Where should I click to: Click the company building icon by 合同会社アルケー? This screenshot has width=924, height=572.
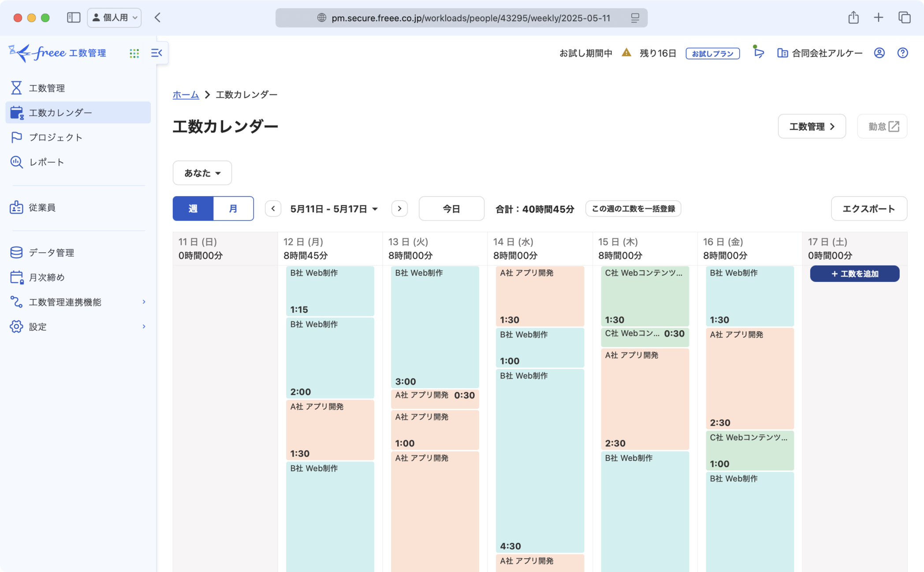782,53
